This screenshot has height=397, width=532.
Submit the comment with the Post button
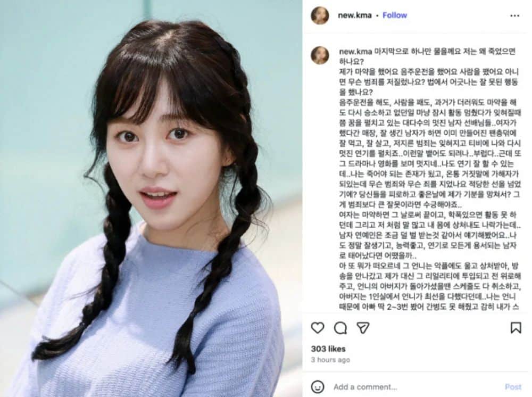(x=513, y=387)
